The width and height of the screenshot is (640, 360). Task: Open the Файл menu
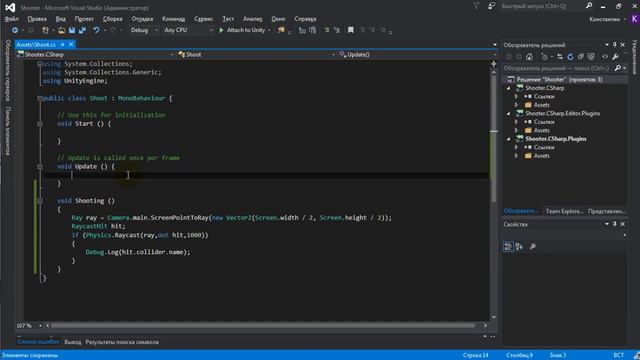click(11, 19)
